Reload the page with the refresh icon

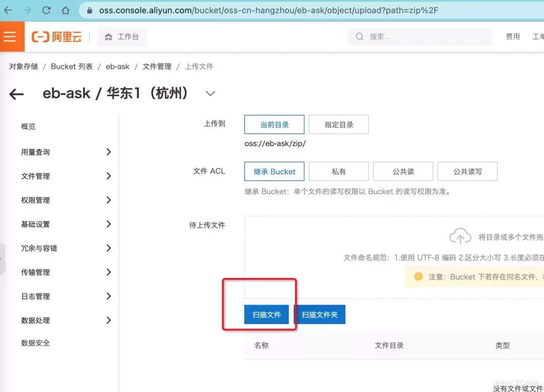tap(46, 11)
